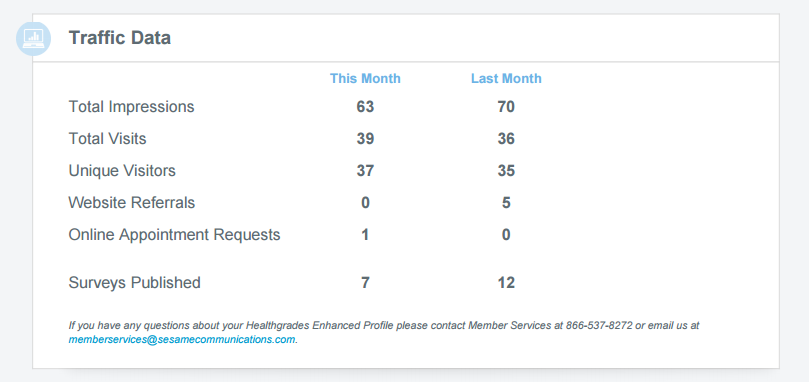Select the This Month column header
This screenshot has height=382, width=809.
pos(365,78)
